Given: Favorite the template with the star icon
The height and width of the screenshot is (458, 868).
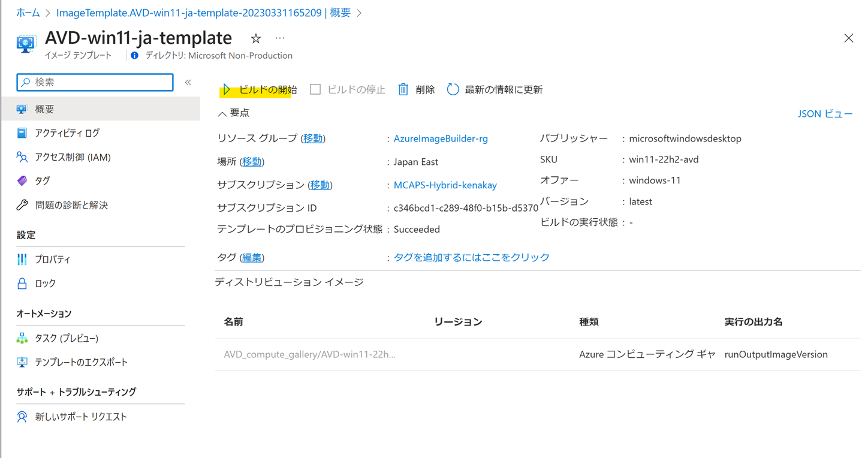Looking at the screenshot, I should [x=256, y=38].
